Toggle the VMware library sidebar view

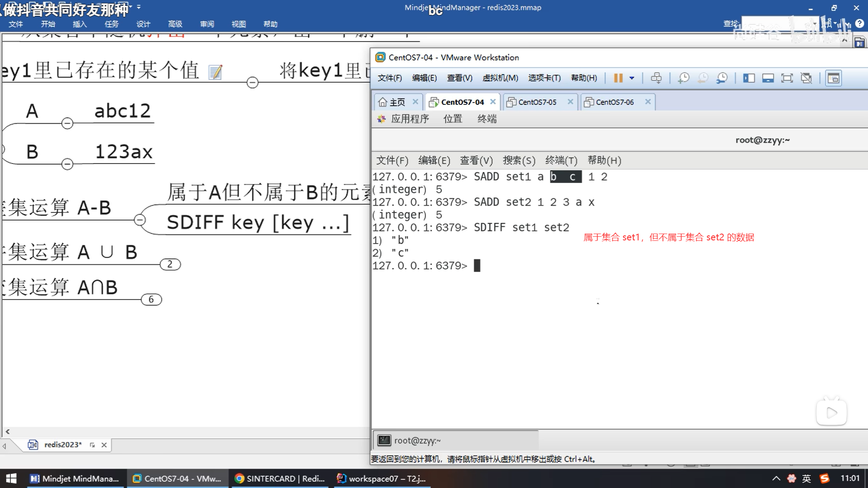(749, 78)
